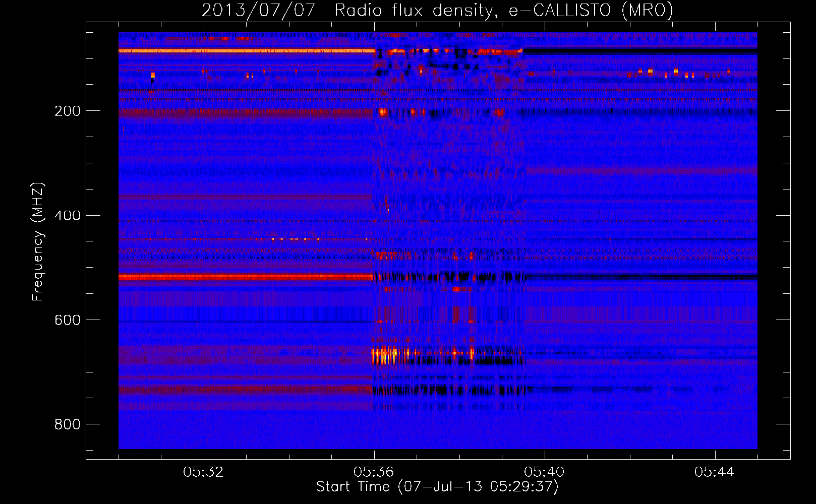Select the 400 MHz frequency axis label
Image resolution: width=816 pixels, height=504 pixels.
pyautogui.click(x=68, y=215)
